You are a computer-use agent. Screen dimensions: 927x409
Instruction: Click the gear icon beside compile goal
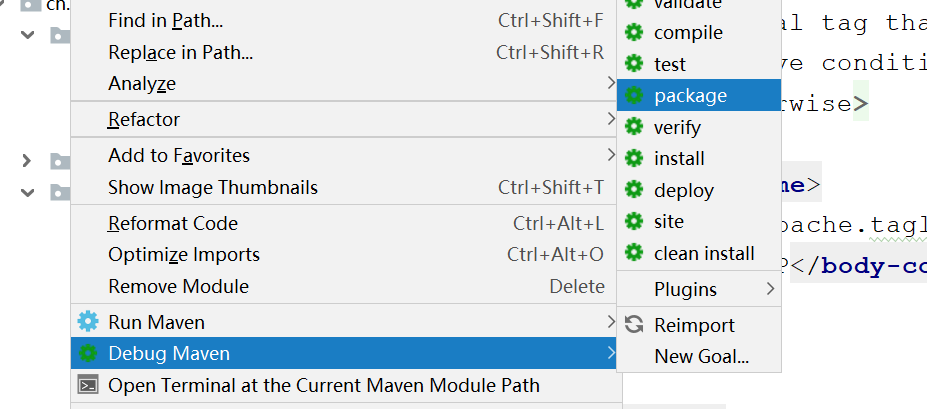coord(634,32)
